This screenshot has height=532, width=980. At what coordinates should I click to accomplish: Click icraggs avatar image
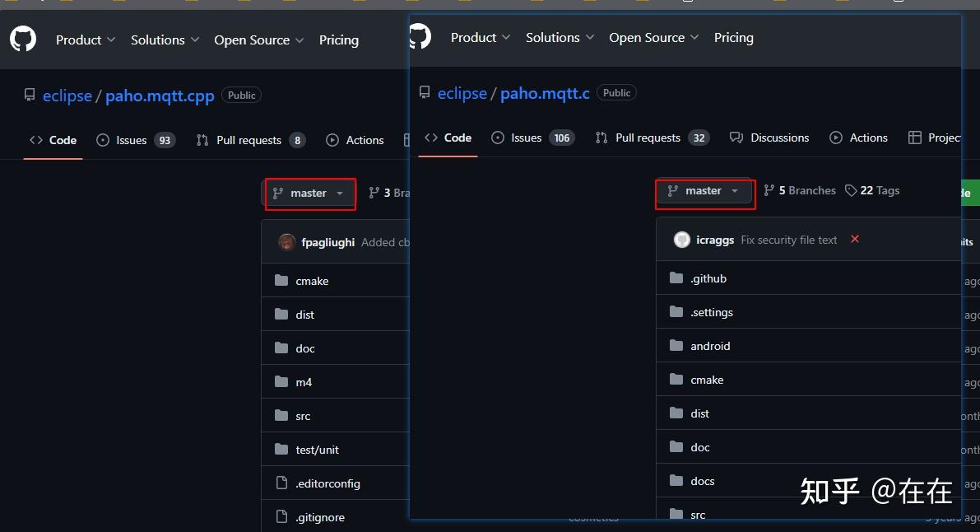click(x=682, y=240)
